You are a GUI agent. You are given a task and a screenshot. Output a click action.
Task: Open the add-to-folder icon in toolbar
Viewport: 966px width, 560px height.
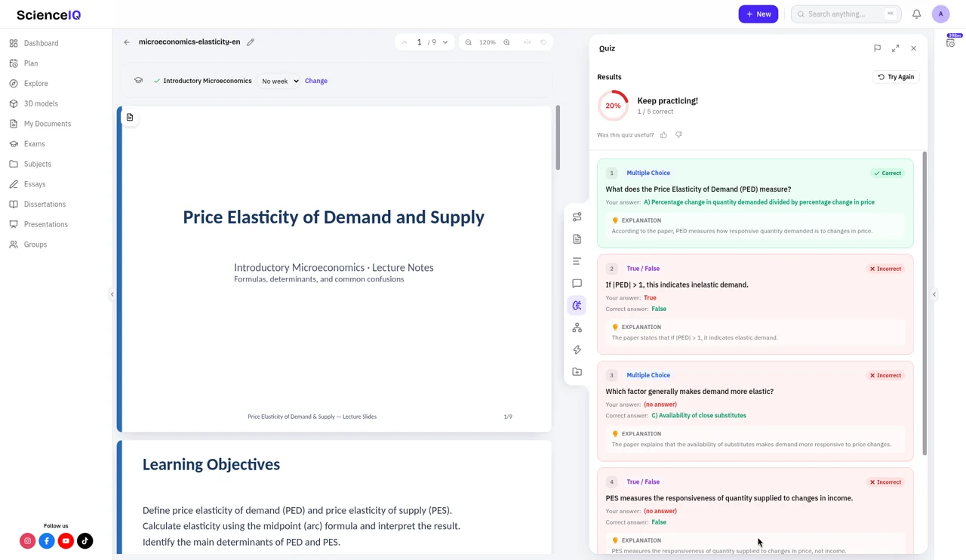(577, 372)
